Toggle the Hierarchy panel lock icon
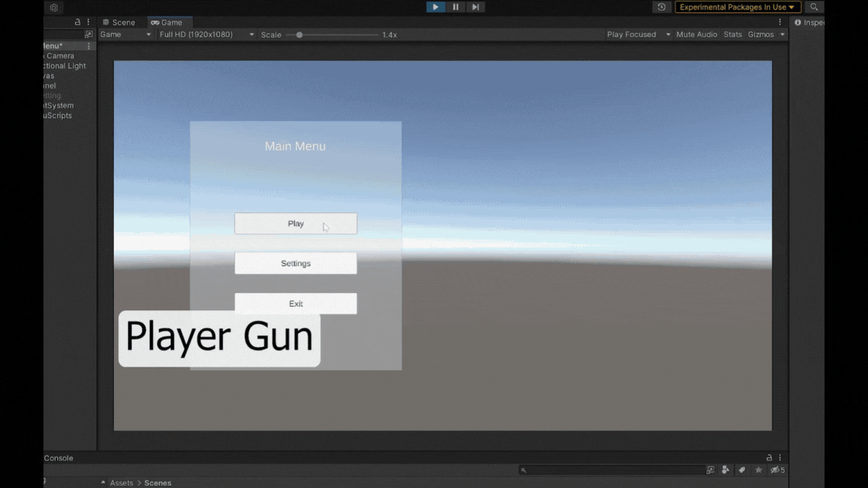Viewport: 868px width, 488px height. coord(77,23)
